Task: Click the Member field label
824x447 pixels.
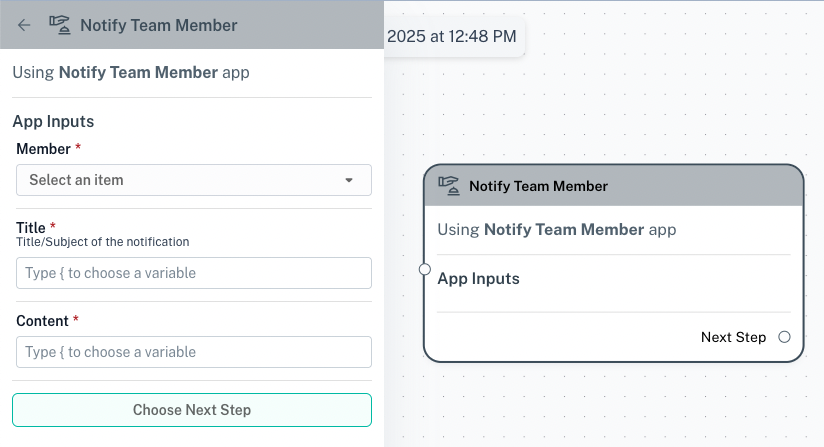Action: [43, 149]
